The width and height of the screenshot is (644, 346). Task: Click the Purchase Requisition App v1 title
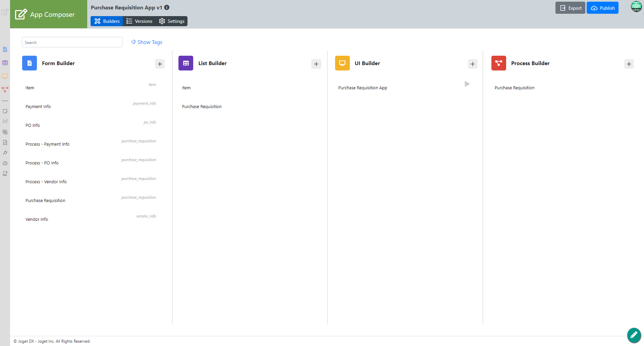click(126, 7)
